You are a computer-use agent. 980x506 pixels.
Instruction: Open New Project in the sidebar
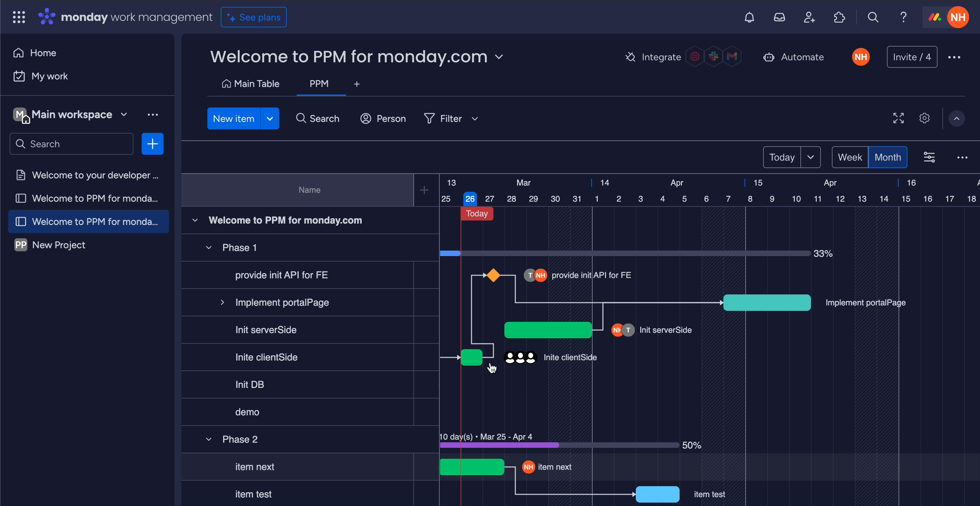59,245
